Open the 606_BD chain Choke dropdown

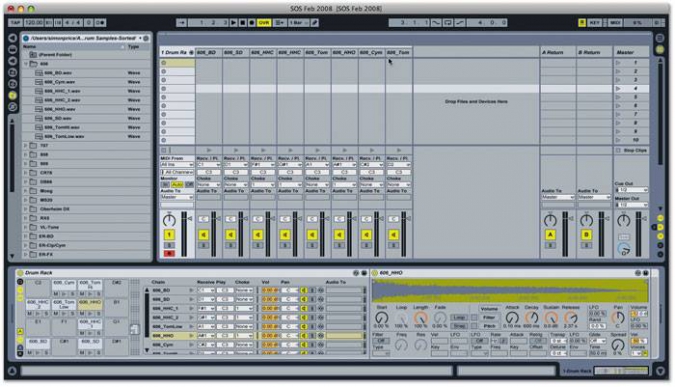pos(244,290)
